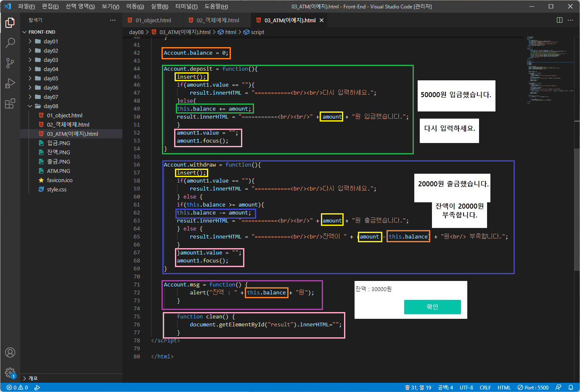Viewport: 580px width, 392px height.
Task: Expand the day07 folder
Action: 50,97
